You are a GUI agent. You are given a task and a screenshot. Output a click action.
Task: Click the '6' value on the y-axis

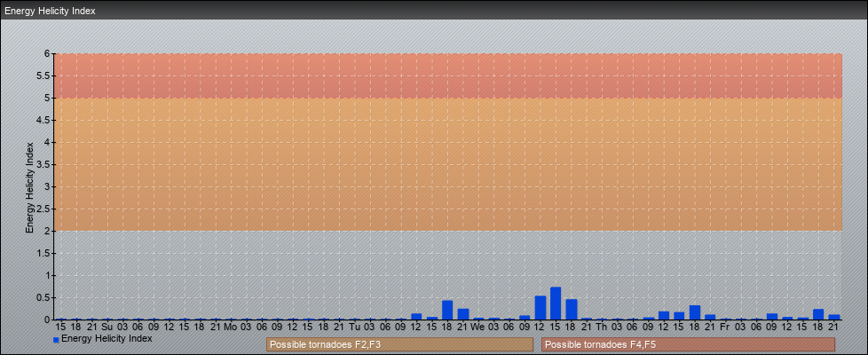click(x=48, y=54)
